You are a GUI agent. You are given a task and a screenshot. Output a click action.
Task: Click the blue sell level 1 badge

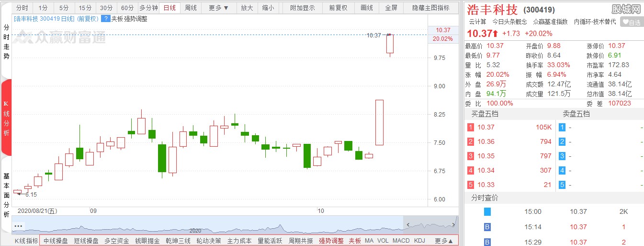562,127
